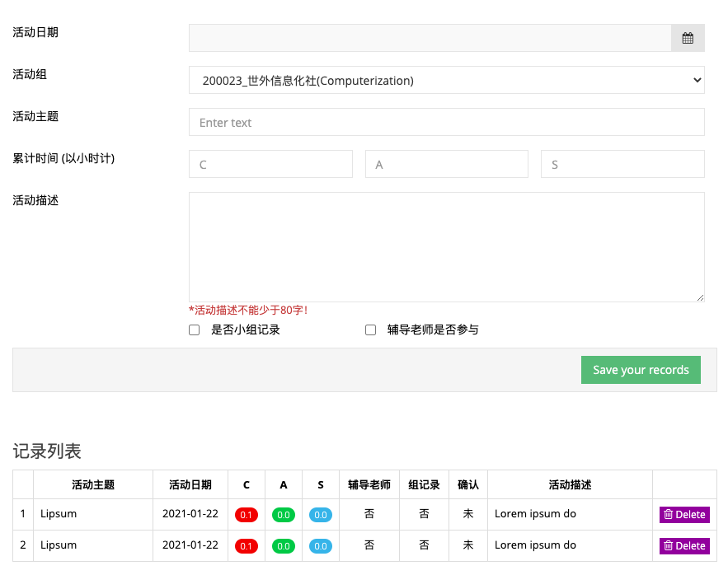Click the calendar icon beside activity date

688,38
